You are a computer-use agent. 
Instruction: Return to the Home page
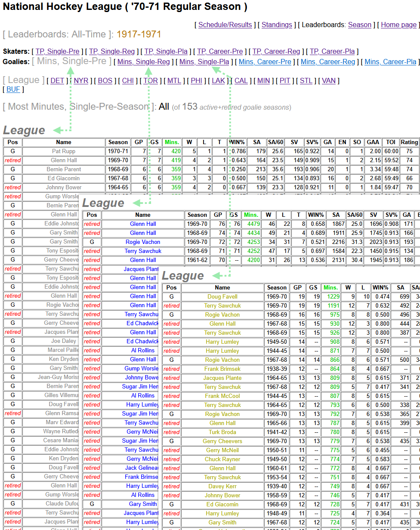[399, 25]
